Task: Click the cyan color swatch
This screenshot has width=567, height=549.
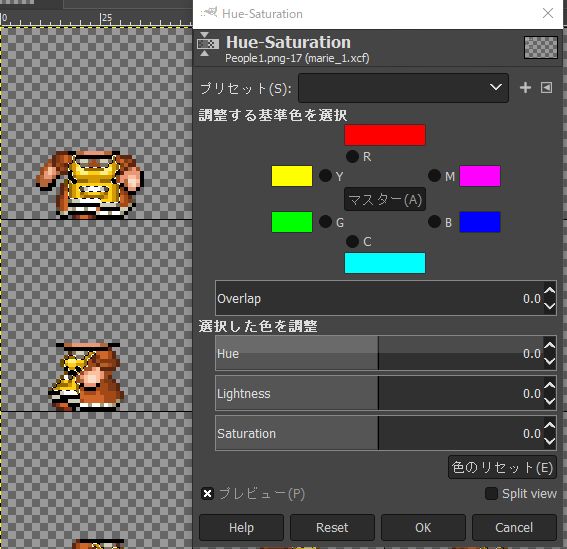Action: pyautogui.click(x=385, y=263)
